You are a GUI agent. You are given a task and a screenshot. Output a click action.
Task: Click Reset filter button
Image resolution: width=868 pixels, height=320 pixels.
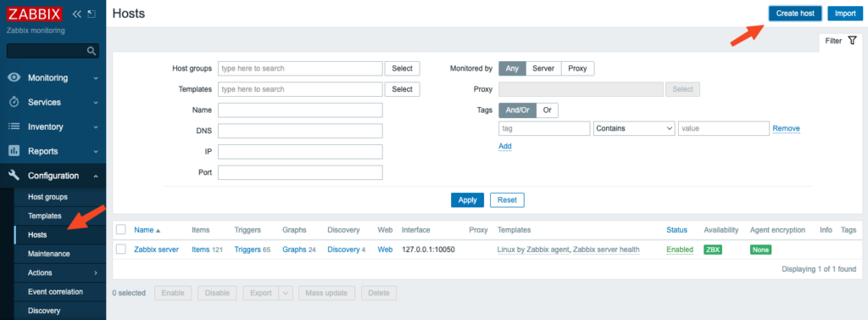click(x=507, y=200)
